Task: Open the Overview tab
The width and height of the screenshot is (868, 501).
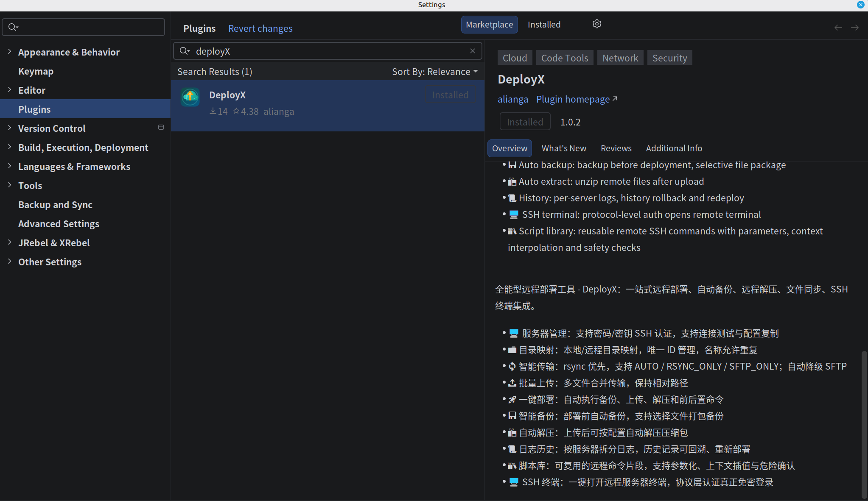Action: [x=510, y=148]
